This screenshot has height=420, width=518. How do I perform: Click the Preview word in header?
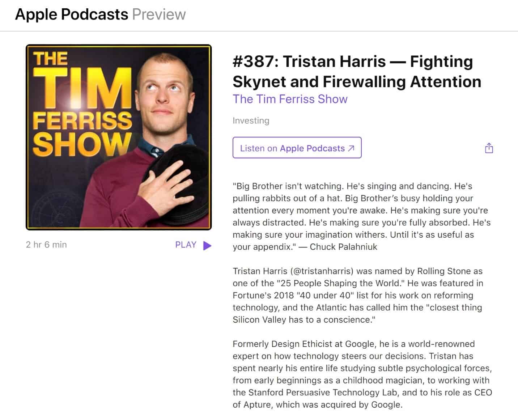pos(159,14)
